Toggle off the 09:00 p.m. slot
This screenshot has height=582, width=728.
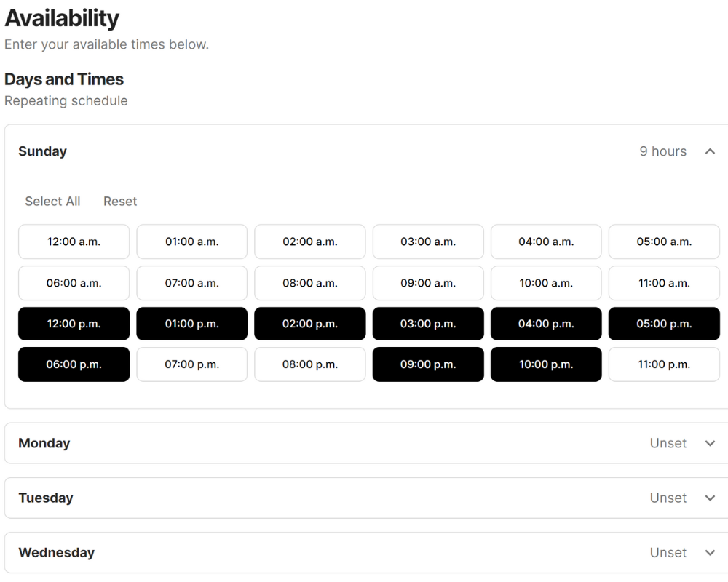coord(427,364)
